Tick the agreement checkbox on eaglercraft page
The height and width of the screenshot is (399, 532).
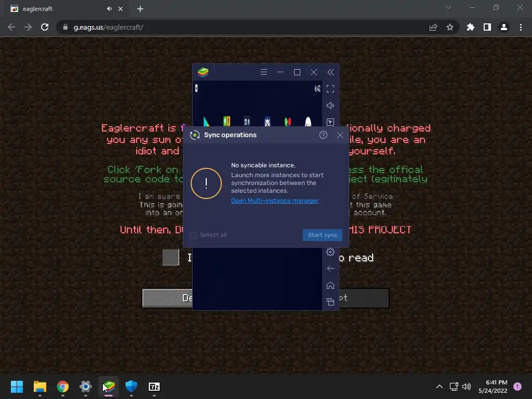click(x=170, y=258)
